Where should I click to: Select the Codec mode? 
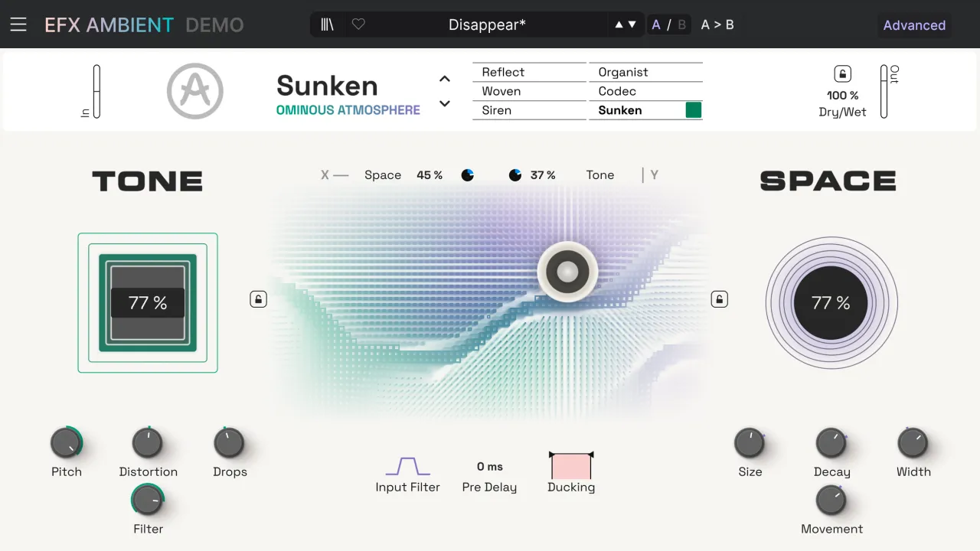click(645, 91)
